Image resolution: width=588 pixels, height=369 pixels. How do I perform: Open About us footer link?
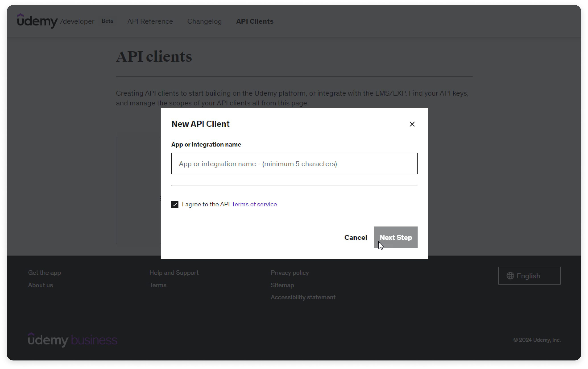click(40, 285)
